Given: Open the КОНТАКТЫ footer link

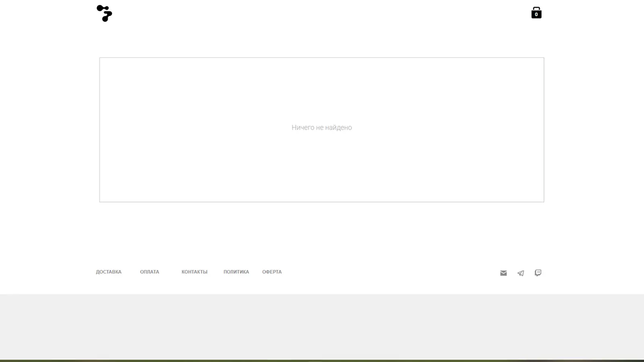Looking at the screenshot, I should point(194,272).
